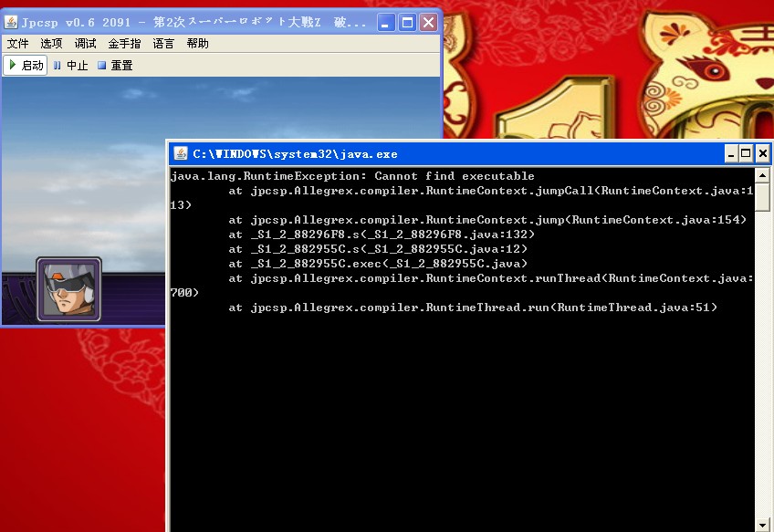Open the 文件 menu in Jpcsp

coord(17,44)
